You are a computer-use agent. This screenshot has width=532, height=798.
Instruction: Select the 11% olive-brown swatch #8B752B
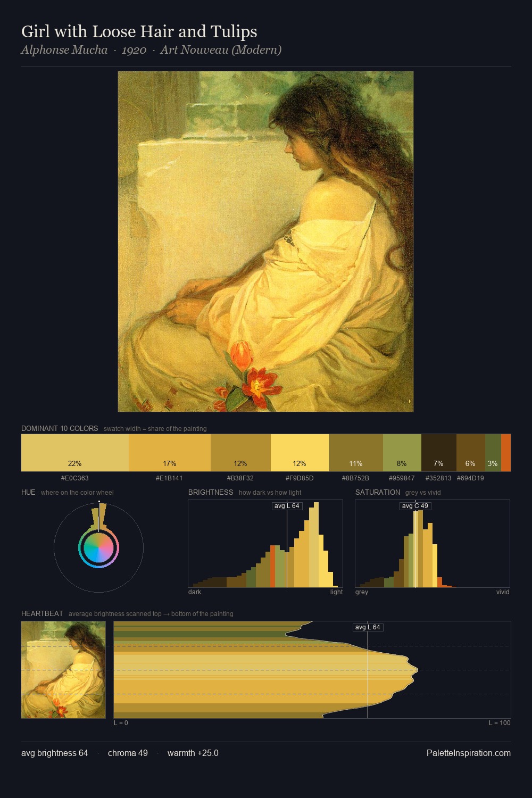pyautogui.click(x=356, y=453)
